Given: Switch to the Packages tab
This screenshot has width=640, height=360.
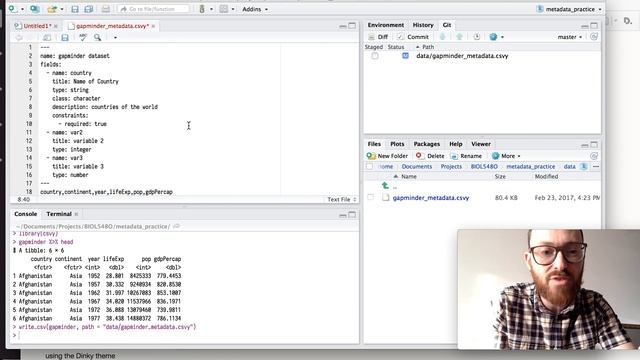Looking at the screenshot, I should coord(427,144).
